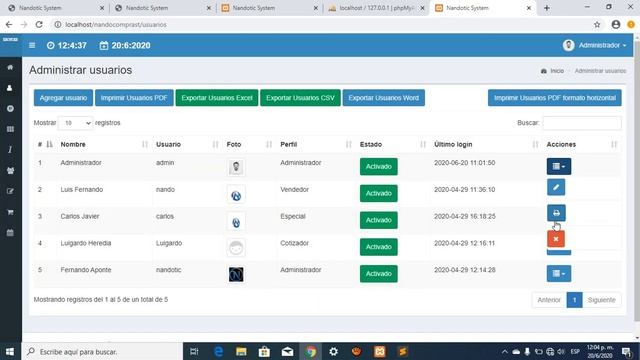This screenshot has width=640, height=360.
Task: Click the italic I sidebar icon
Action: click(10, 150)
